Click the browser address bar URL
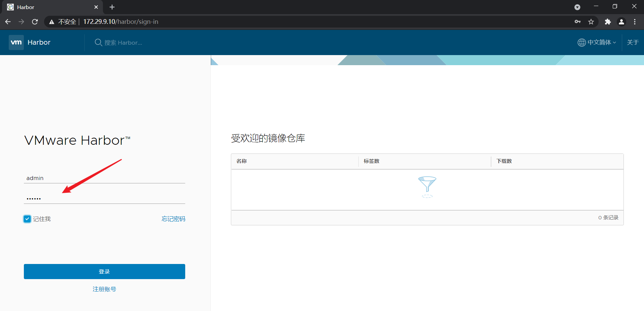644x311 pixels. (121, 22)
